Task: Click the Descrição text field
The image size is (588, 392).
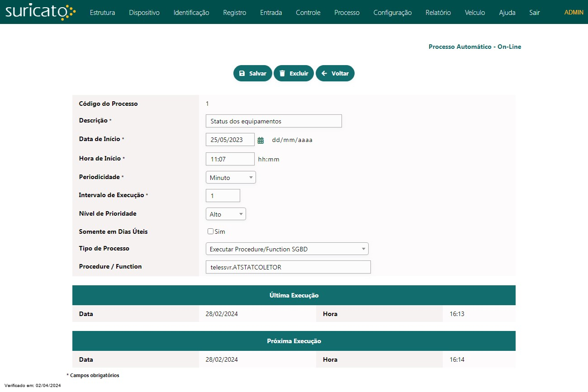Action: [274, 121]
